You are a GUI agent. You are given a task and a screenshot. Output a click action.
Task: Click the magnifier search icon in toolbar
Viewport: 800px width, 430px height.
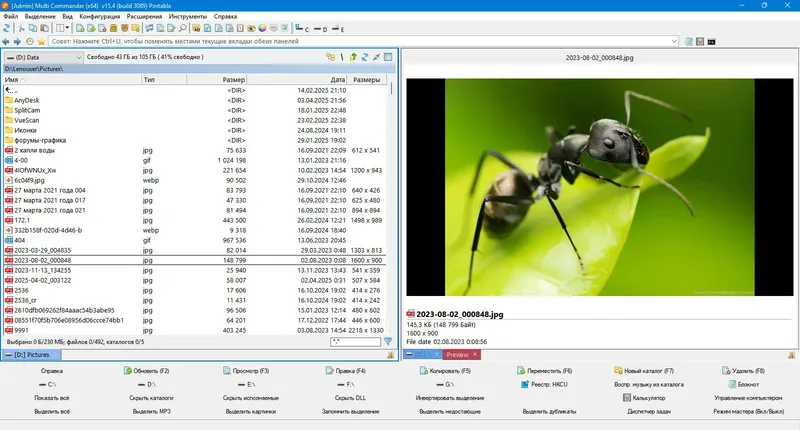[183, 29]
